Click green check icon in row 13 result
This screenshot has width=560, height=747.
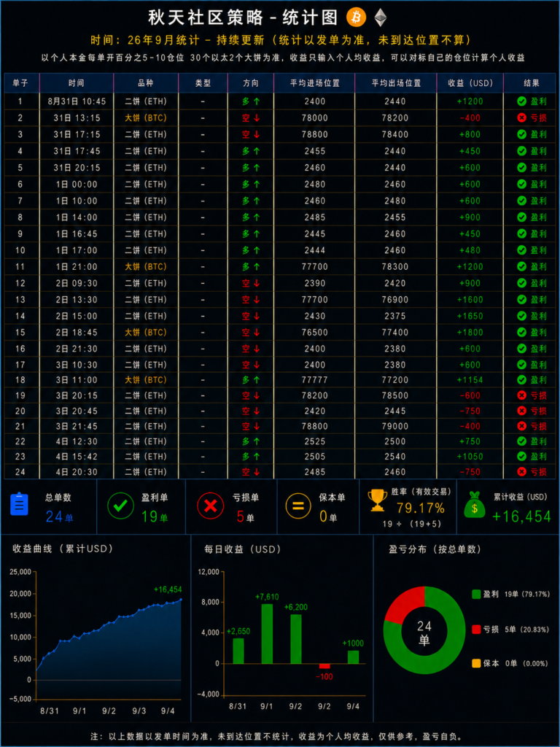tap(521, 299)
